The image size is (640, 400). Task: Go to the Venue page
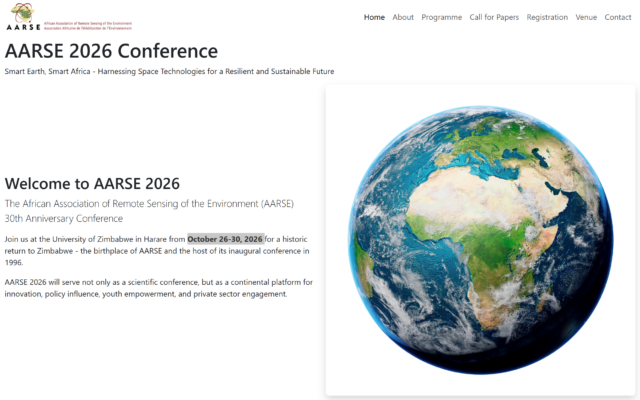[x=586, y=17]
